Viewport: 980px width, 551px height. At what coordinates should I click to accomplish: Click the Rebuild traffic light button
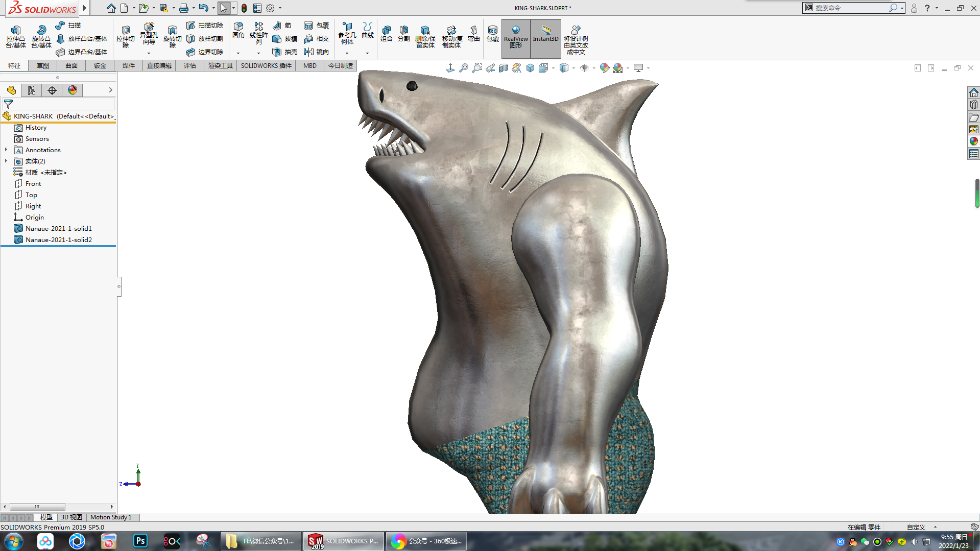click(x=244, y=8)
